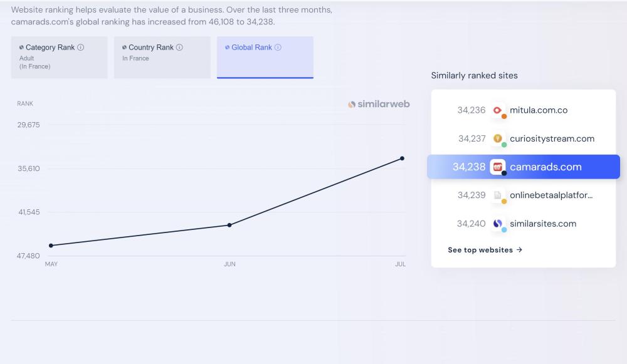Click the info icon beside Global Rank
627x364 pixels.
[x=278, y=48]
